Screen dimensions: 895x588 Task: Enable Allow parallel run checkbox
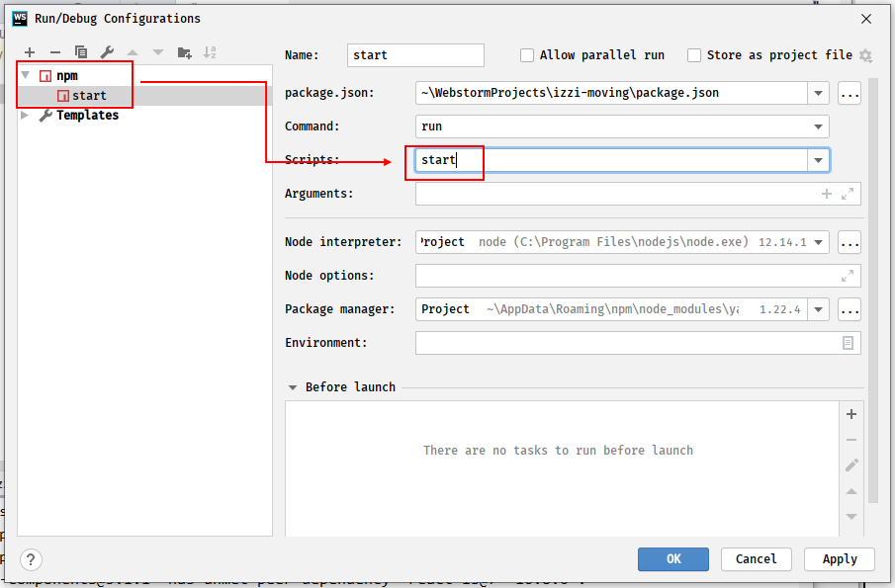click(x=527, y=55)
